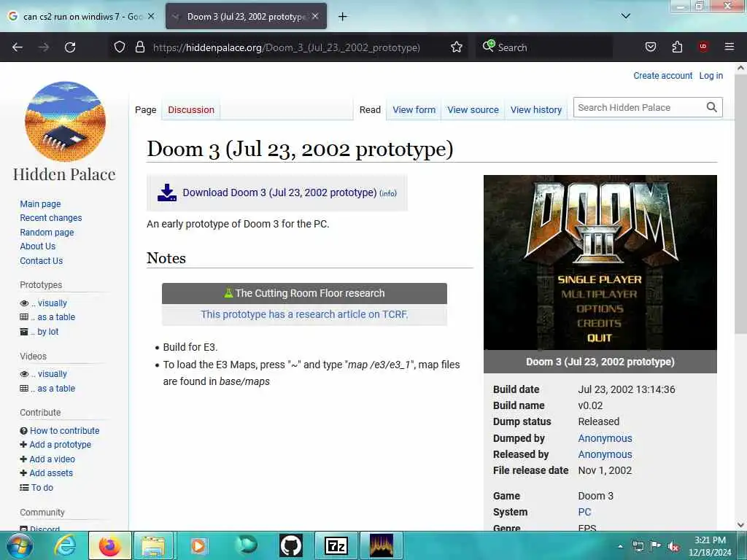
Task: Open the Doom 3 title screen thumbnail
Action: (x=600, y=262)
